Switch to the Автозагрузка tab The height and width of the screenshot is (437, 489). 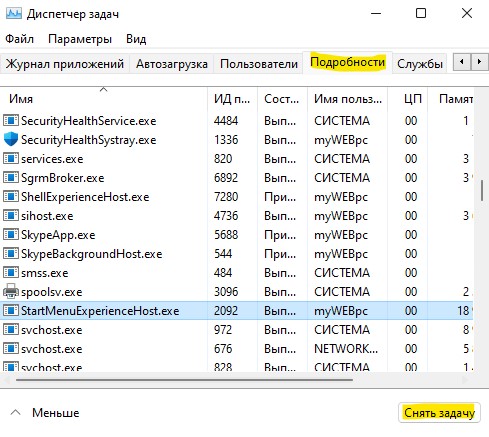[x=172, y=63]
